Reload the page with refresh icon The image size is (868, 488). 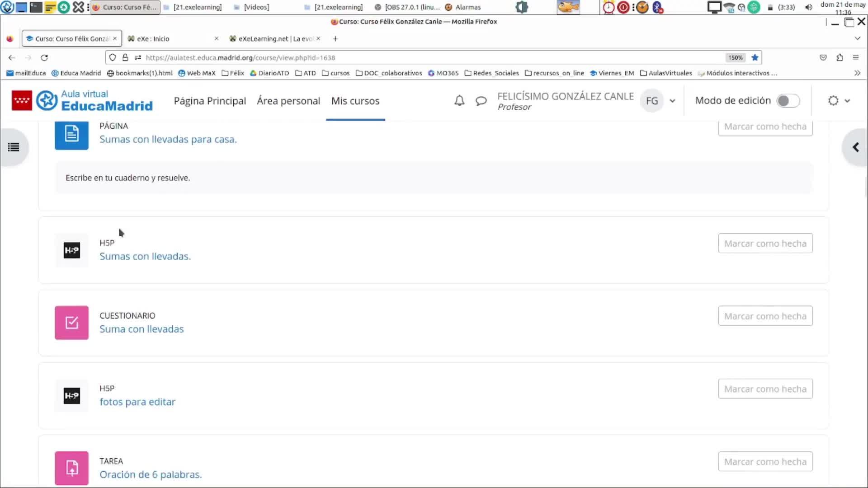[x=44, y=57]
